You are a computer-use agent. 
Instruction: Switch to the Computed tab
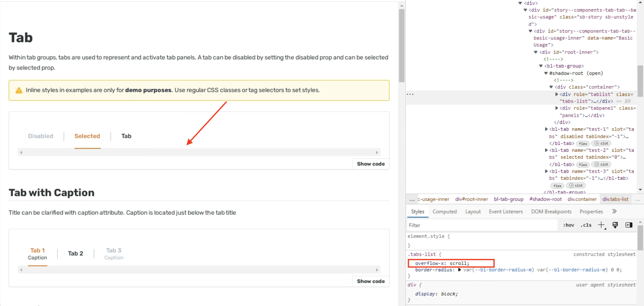(x=445, y=211)
